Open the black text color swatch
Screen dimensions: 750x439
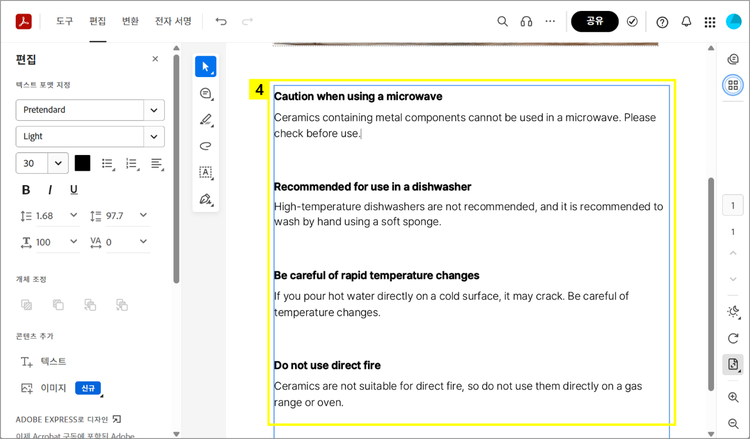(82, 163)
